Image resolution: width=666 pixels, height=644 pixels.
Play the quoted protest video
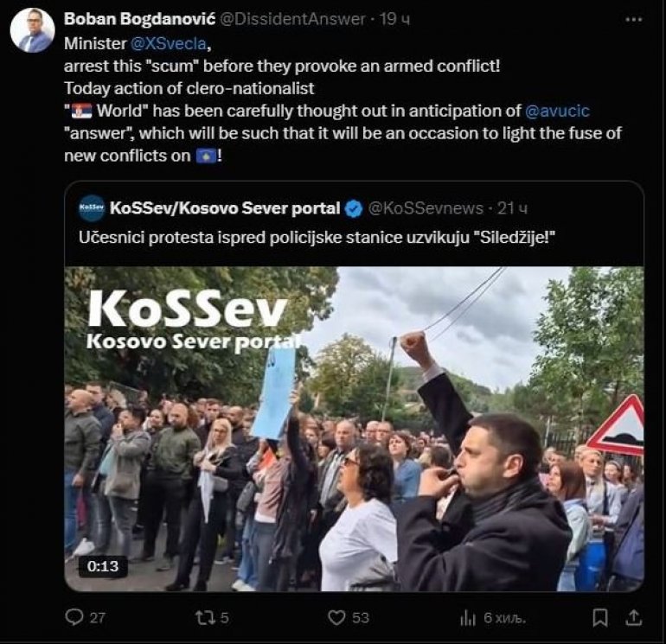(x=355, y=429)
